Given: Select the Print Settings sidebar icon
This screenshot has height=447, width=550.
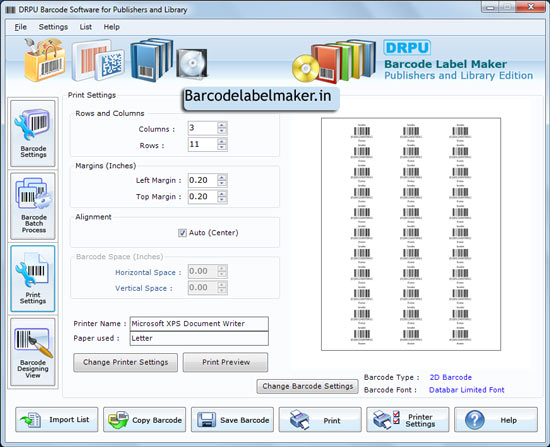Looking at the screenshot, I should pos(33,279).
